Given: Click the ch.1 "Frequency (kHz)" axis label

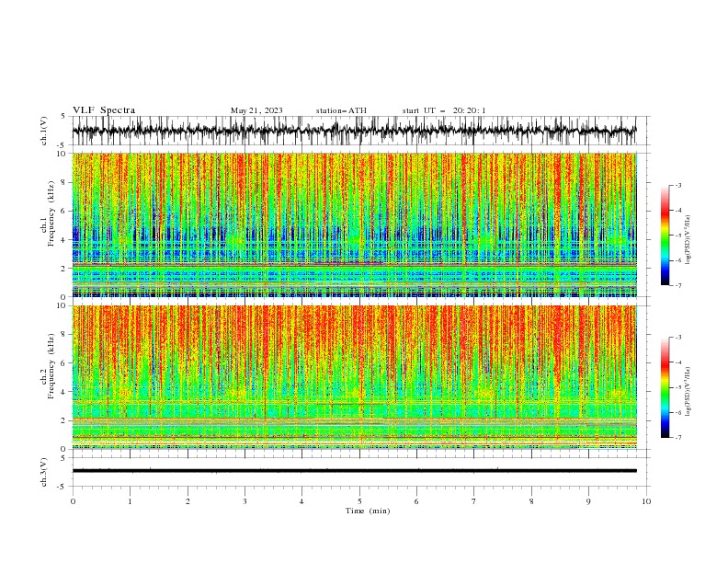Looking at the screenshot, I should pos(51,213).
